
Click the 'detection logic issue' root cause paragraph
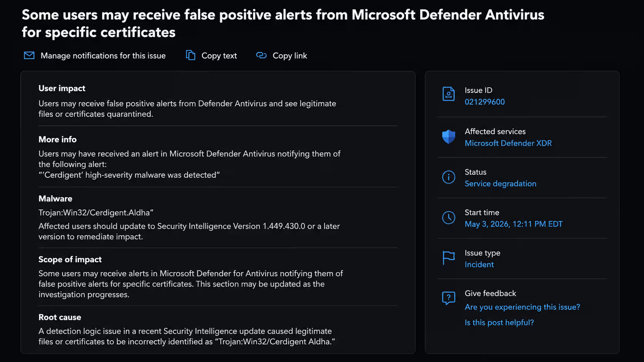tap(187, 337)
